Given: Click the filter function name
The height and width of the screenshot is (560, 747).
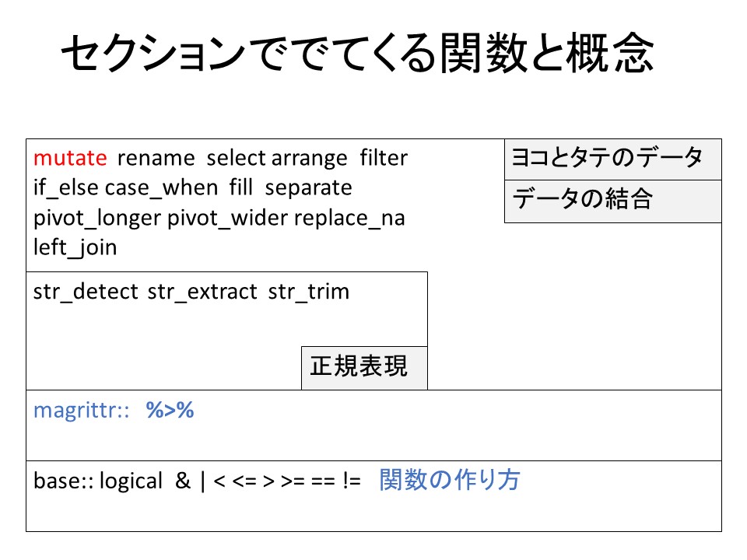Looking at the screenshot, I should (384, 159).
